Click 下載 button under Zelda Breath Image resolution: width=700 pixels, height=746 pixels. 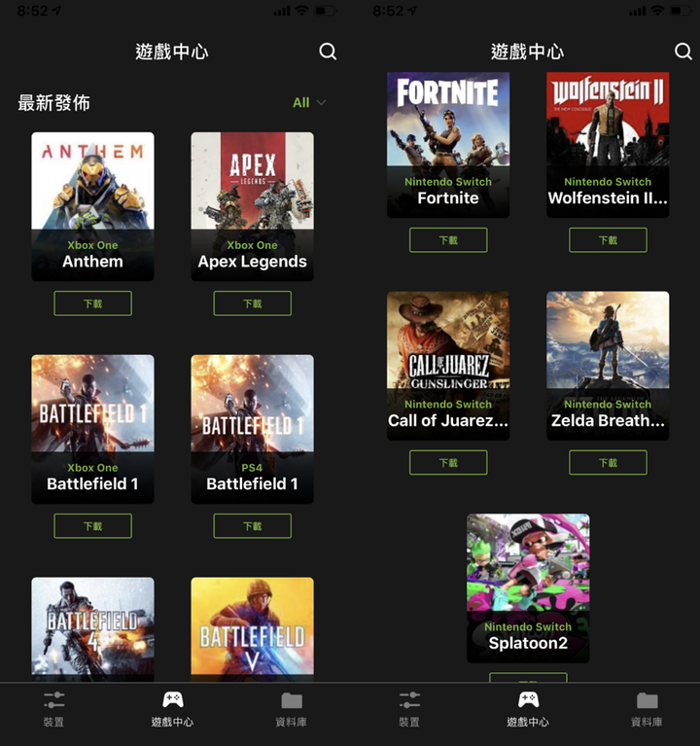[x=609, y=462]
